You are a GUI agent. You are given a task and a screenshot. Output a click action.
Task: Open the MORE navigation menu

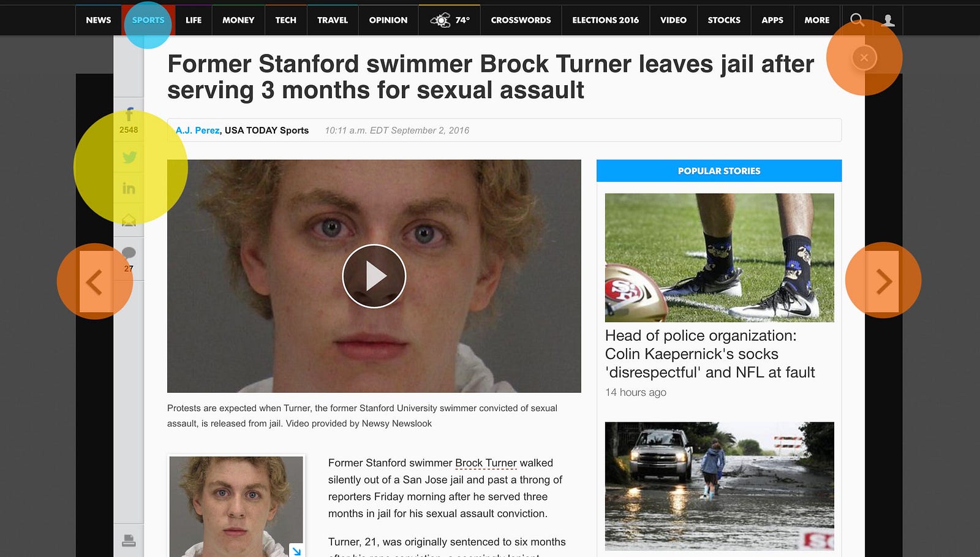coord(817,20)
